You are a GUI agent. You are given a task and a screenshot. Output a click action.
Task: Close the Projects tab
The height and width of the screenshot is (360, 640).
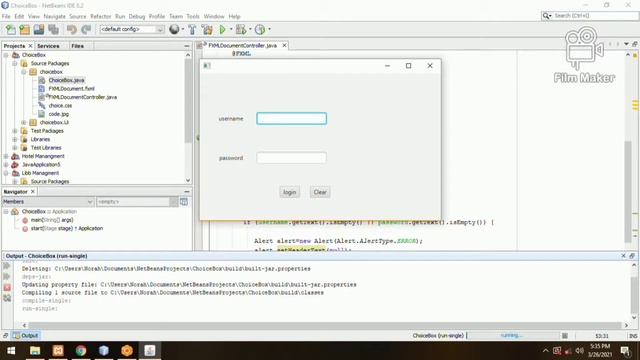click(x=30, y=46)
